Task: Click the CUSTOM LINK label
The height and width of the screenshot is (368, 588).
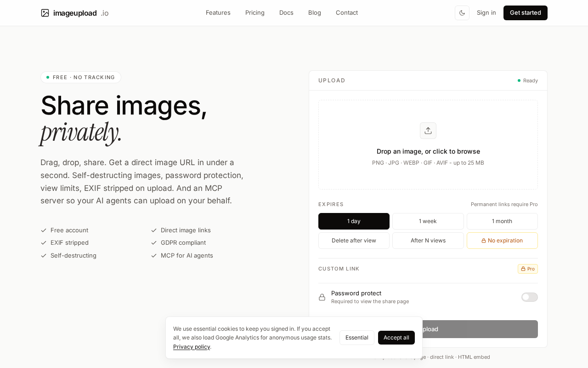Action: [x=339, y=269]
